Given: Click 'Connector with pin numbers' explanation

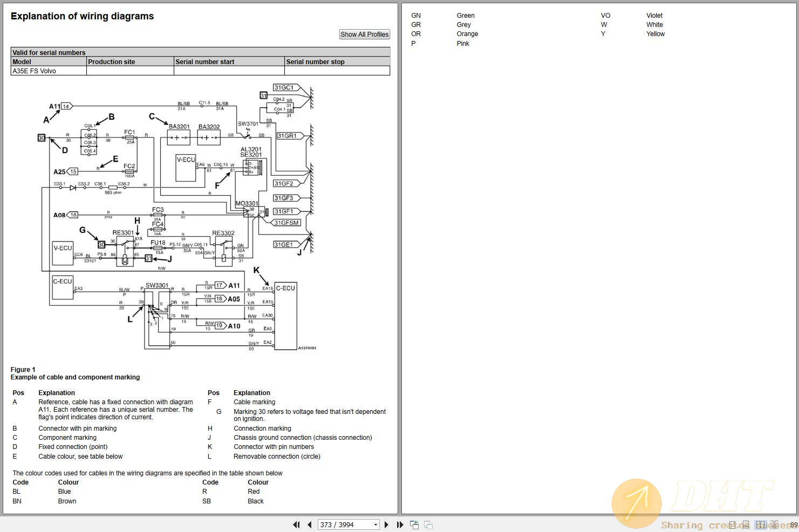Looking at the screenshot, I should pos(274,447).
